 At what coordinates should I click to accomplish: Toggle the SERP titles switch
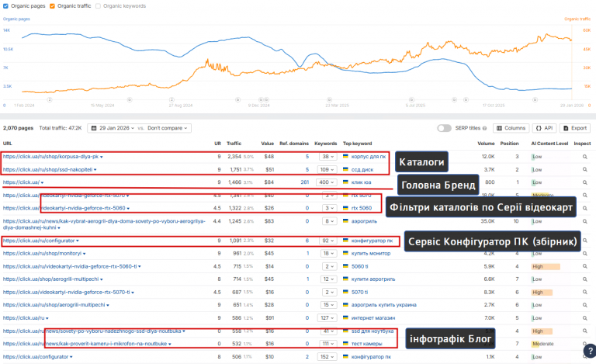[x=444, y=128]
